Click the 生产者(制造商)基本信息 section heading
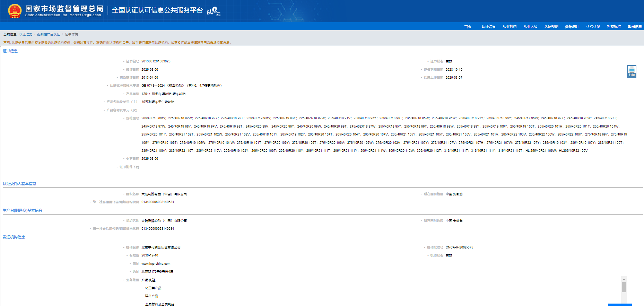The image size is (644, 306). click(x=23, y=210)
